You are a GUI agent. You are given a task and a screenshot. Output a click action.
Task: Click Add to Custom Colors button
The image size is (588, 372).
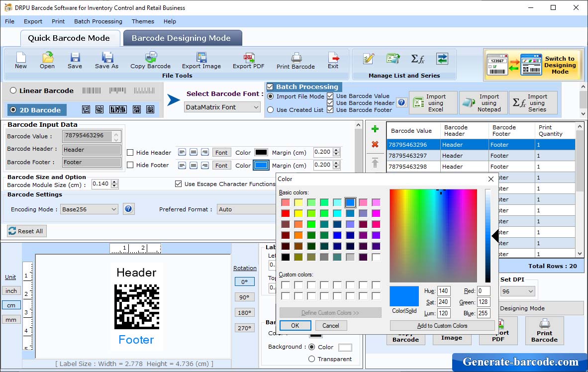click(442, 325)
